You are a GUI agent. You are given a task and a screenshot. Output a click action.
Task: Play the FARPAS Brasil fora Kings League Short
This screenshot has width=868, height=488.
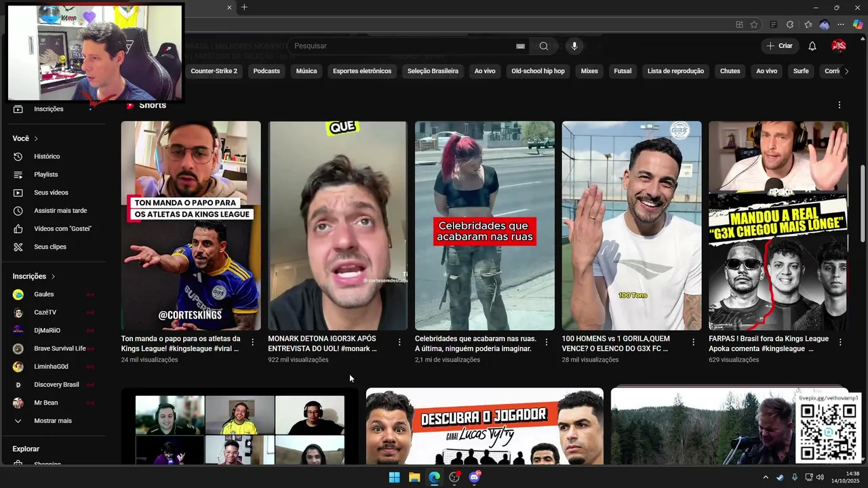point(778,226)
